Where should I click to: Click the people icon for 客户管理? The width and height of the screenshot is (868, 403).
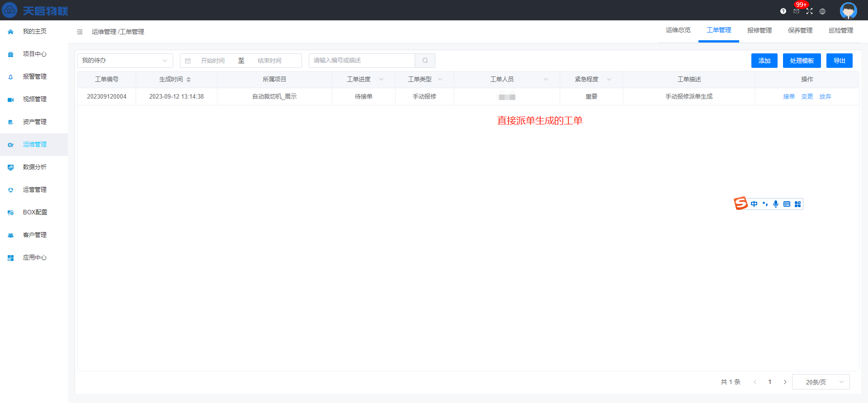coord(10,235)
